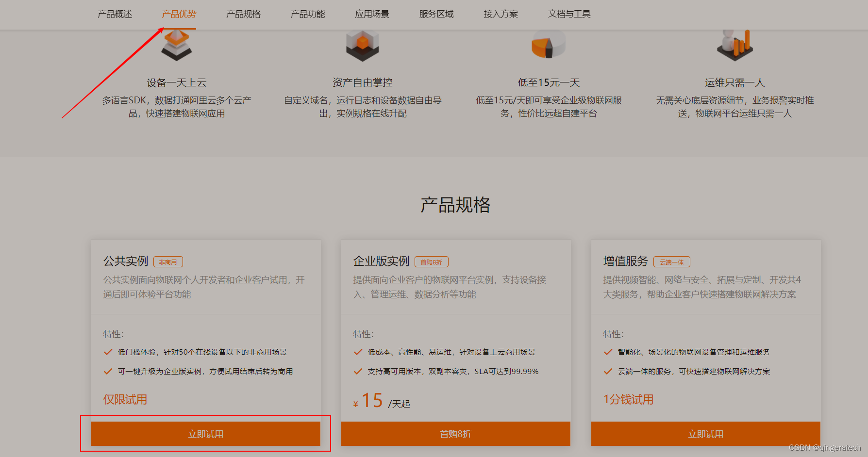Click the 1分钱试用 price label
Screen dimensions: 868x457
pos(628,400)
